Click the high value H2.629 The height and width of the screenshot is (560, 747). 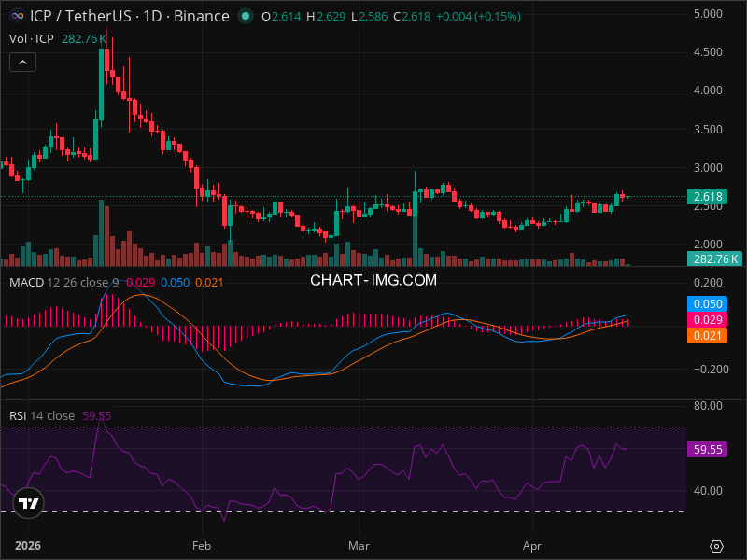[x=326, y=17]
